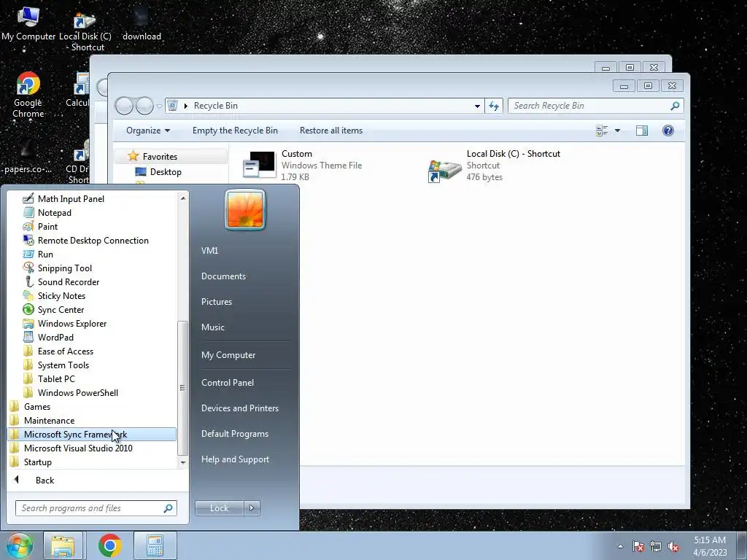Open Pictures from the Start menu
The image size is (747, 560).
coord(216,301)
